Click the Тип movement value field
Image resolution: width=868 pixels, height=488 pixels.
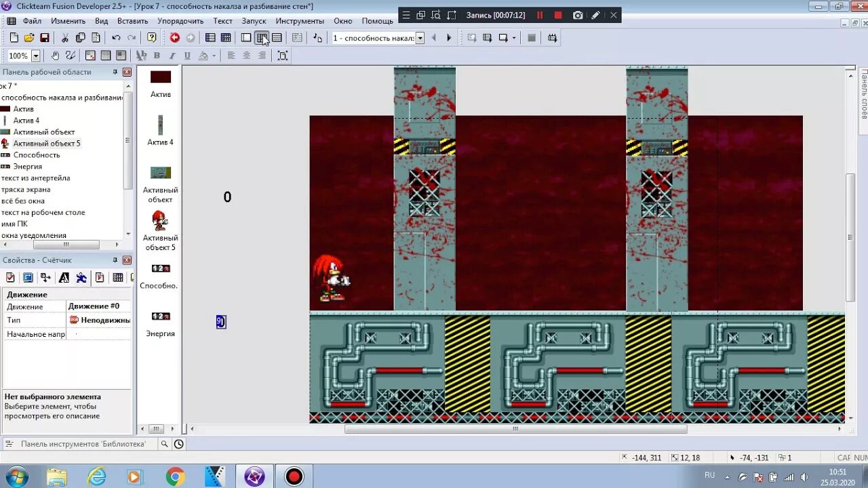tap(99, 320)
